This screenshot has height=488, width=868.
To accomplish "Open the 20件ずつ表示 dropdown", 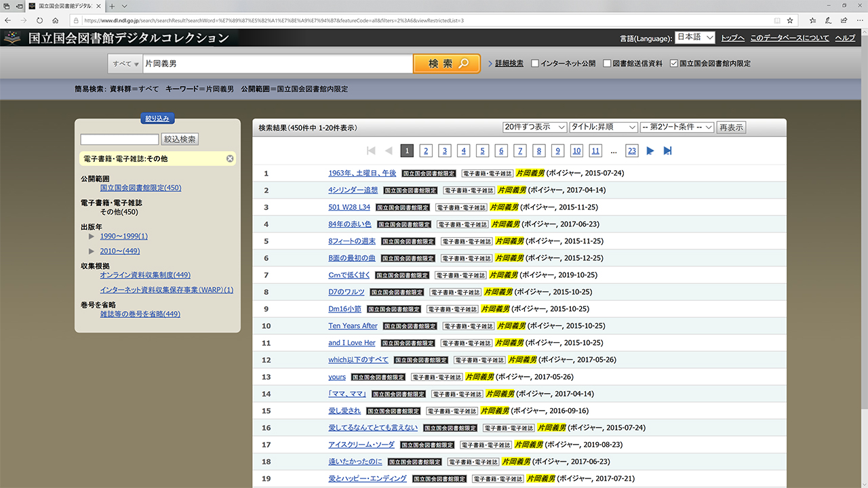I will 535,127.
